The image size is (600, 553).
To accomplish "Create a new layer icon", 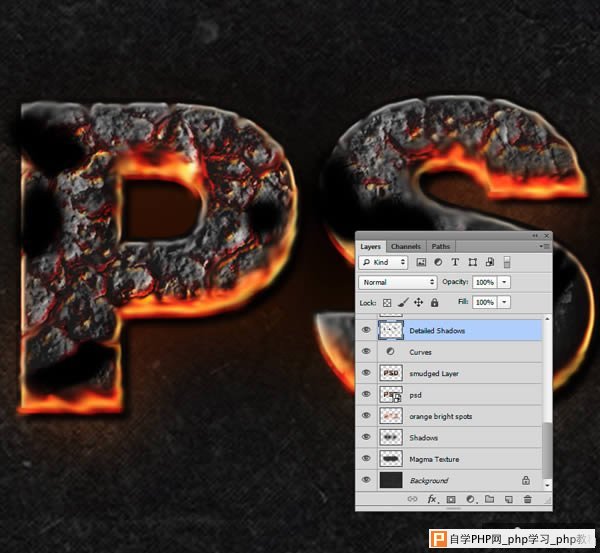I will pos(509,499).
